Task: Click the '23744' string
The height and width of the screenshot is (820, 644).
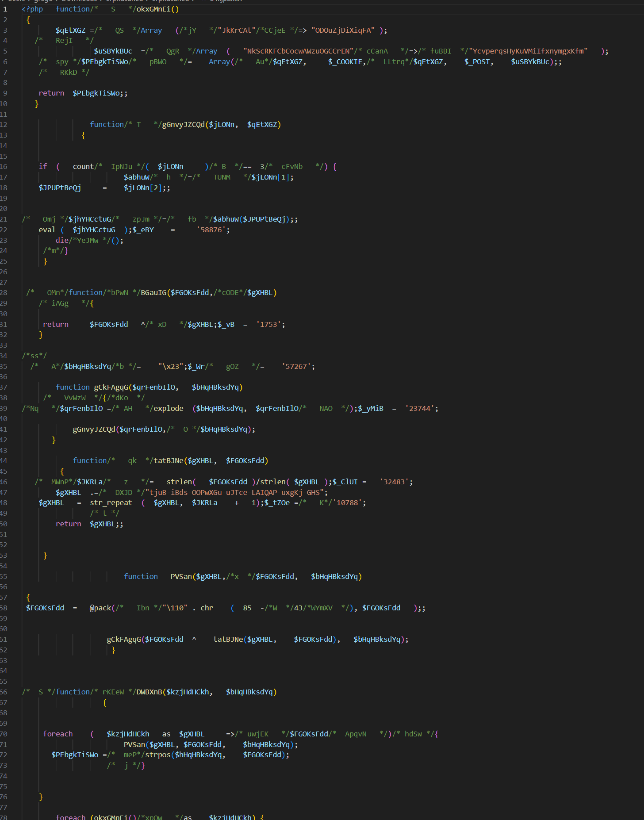Action: click(420, 408)
